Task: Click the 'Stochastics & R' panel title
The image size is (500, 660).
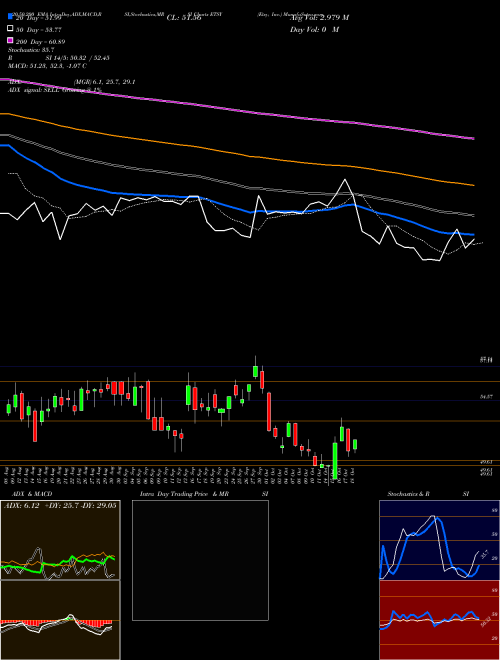Action: pos(408,494)
